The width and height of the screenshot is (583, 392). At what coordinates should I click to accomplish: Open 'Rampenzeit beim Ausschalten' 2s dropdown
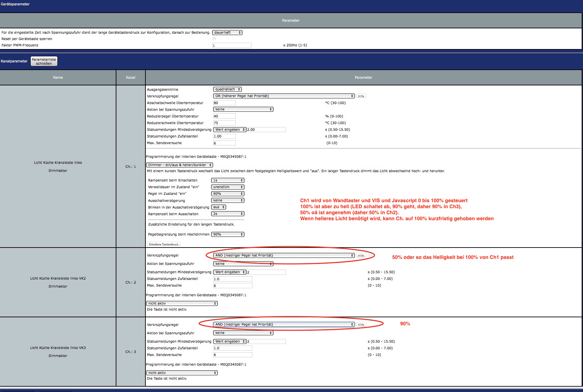[x=228, y=214]
